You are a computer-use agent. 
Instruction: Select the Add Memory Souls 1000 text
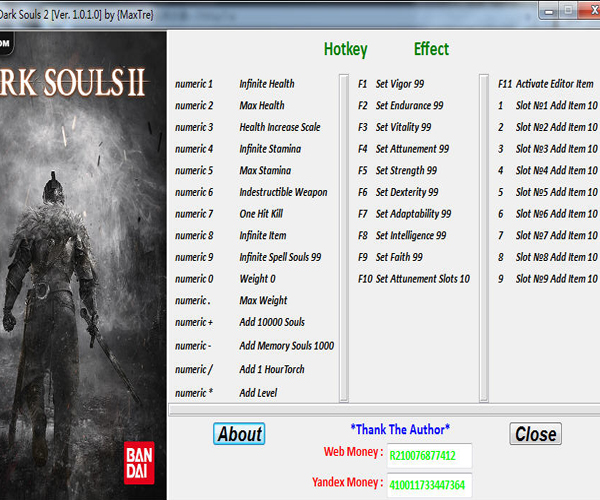coord(287,346)
